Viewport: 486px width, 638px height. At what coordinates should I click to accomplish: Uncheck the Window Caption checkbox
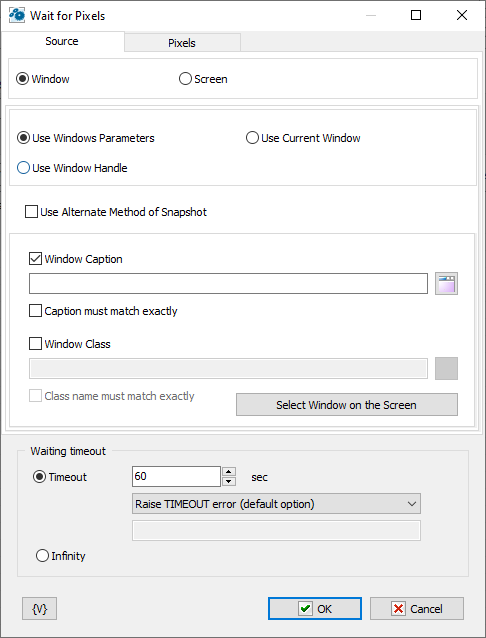pos(35,259)
